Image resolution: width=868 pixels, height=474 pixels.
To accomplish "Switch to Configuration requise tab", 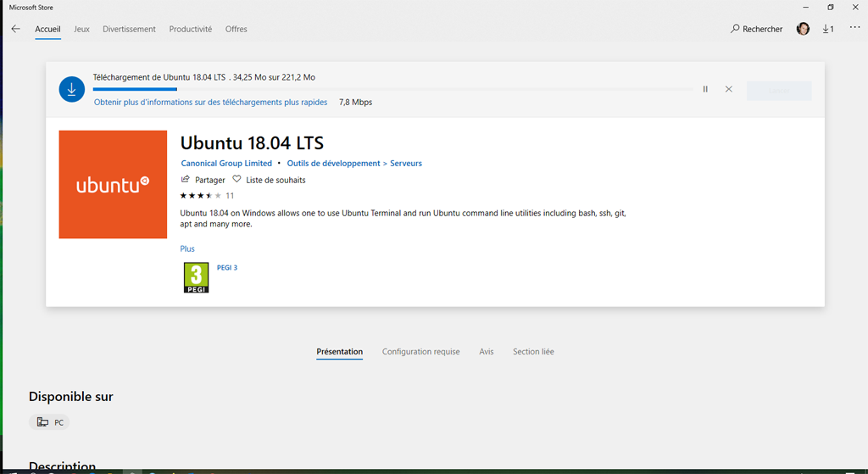I will (x=420, y=352).
